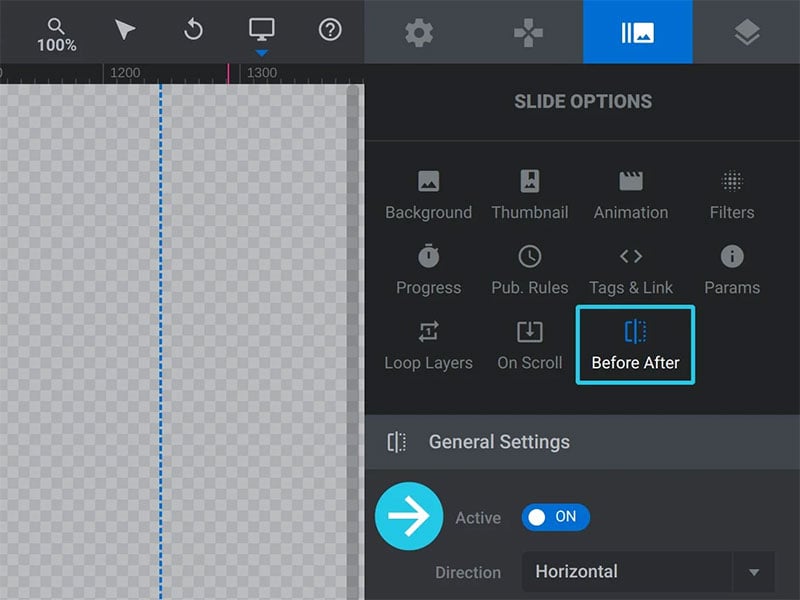Open the Thumbnail slide option
This screenshot has height=600, width=800.
point(530,196)
